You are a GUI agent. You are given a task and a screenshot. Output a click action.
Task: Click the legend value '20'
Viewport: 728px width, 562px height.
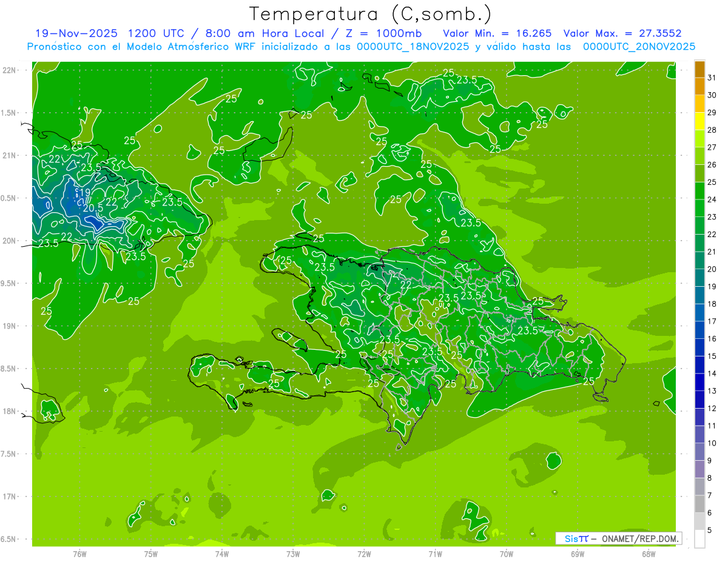pos(712,269)
